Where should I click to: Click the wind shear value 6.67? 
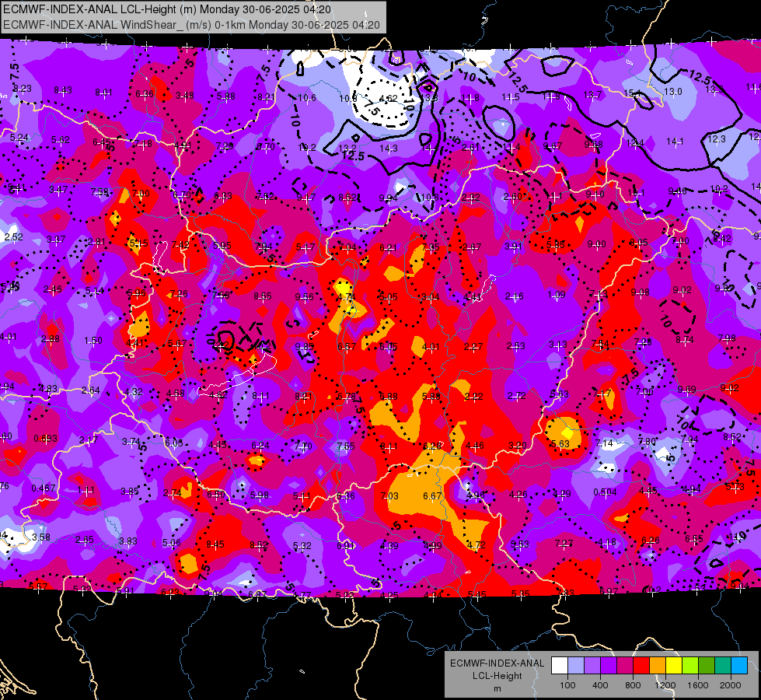click(432, 495)
